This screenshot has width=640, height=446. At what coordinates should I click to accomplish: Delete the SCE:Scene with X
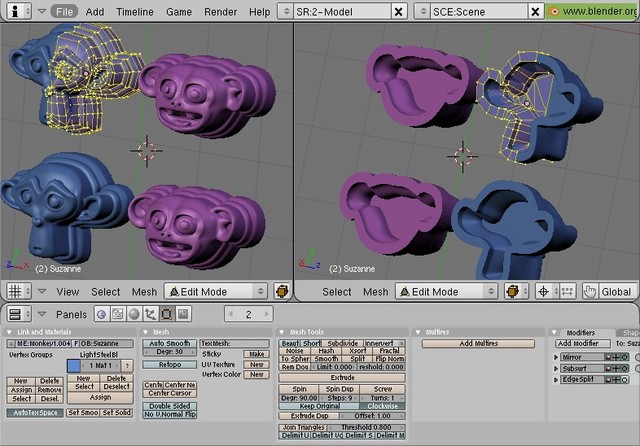[x=535, y=12]
